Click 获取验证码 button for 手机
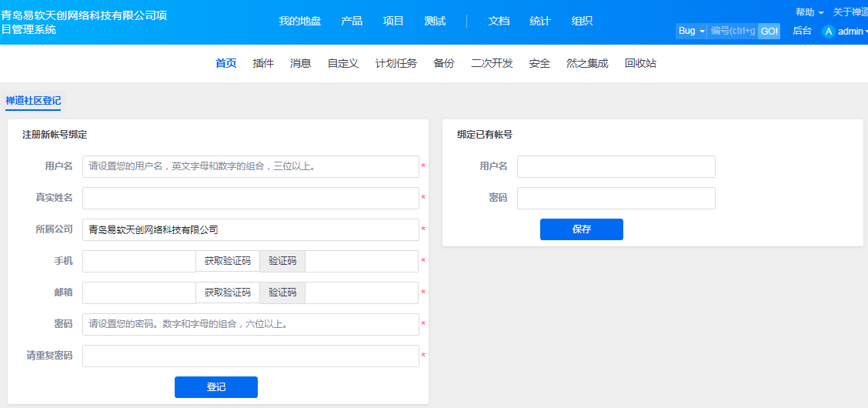Viewport: 868px width, 408px height. (x=228, y=261)
